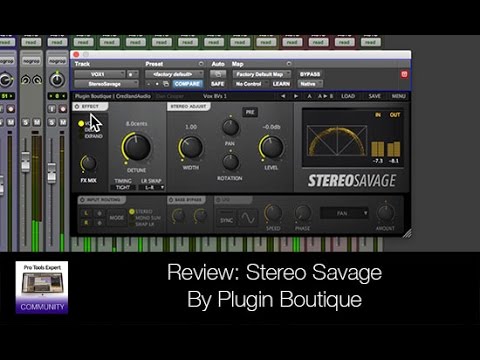
Task: Click the SAFE button
Action: click(217, 84)
